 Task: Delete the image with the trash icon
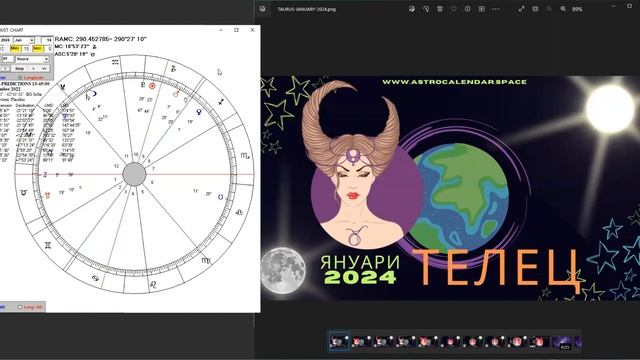tap(440, 9)
